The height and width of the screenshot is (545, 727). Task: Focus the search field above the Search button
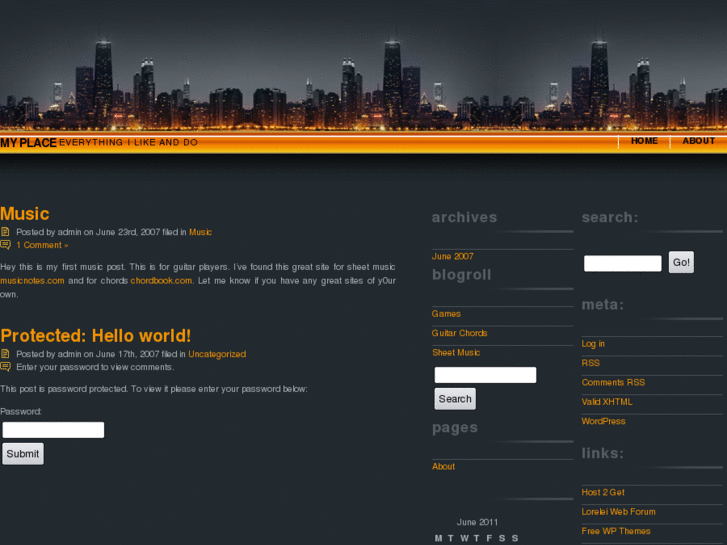[x=485, y=375]
